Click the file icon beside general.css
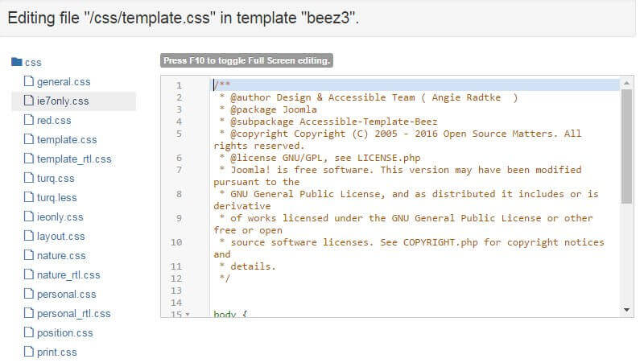The width and height of the screenshot is (644, 363). [x=29, y=81]
